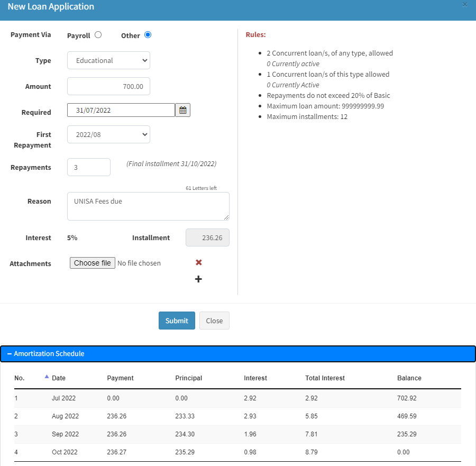Click the New Loan Application title
This screenshot has width=476, height=466.
point(51,7)
